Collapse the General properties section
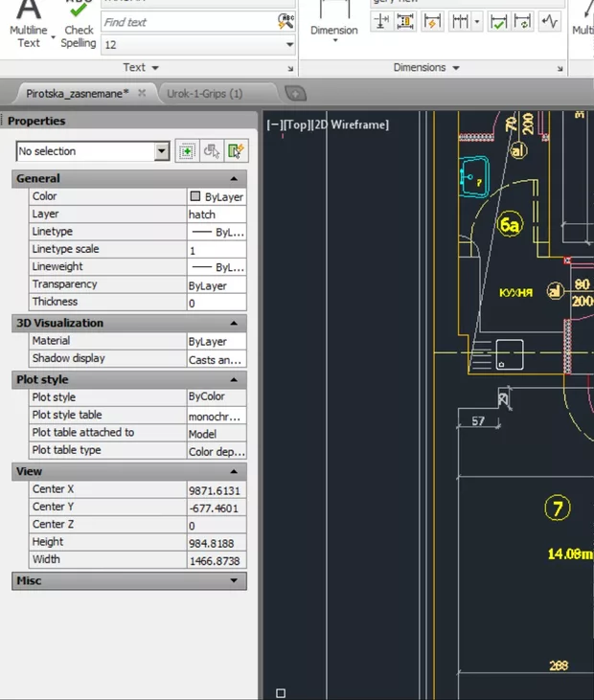 coord(234,179)
